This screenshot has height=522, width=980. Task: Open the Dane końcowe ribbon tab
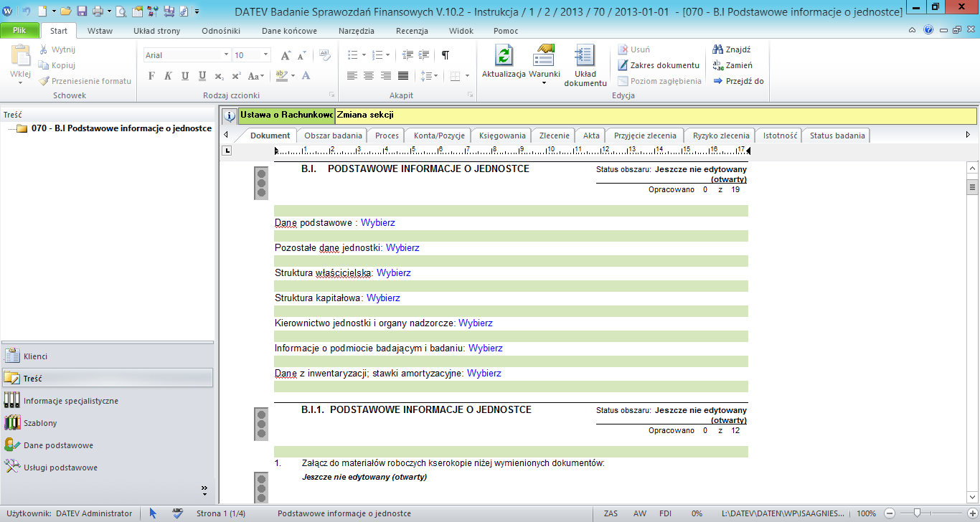(289, 31)
